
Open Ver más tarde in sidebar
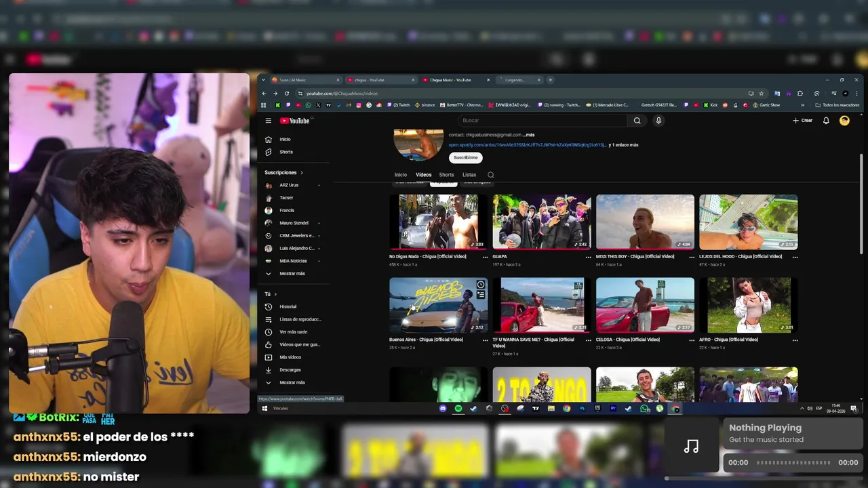tap(293, 332)
